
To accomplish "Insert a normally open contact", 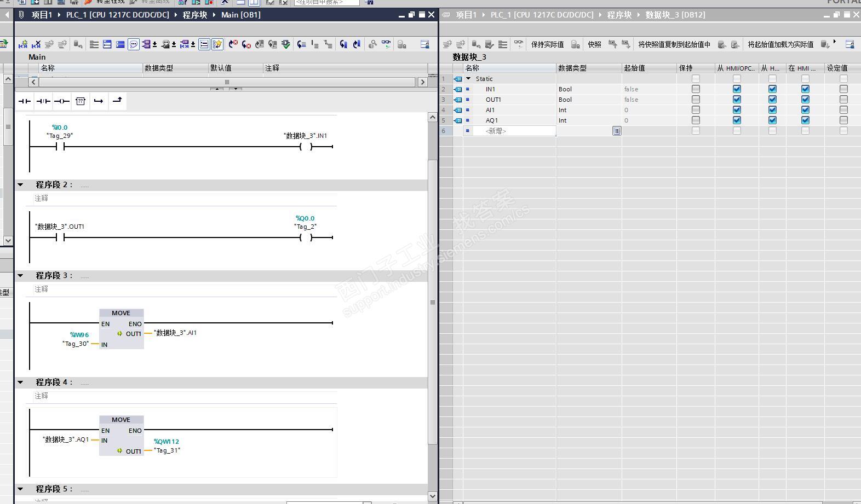I will point(25,101).
